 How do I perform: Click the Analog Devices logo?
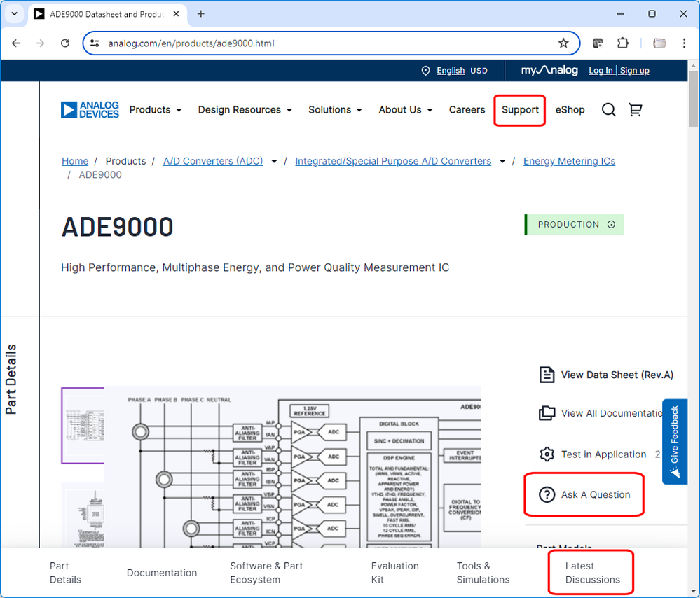pos(90,110)
